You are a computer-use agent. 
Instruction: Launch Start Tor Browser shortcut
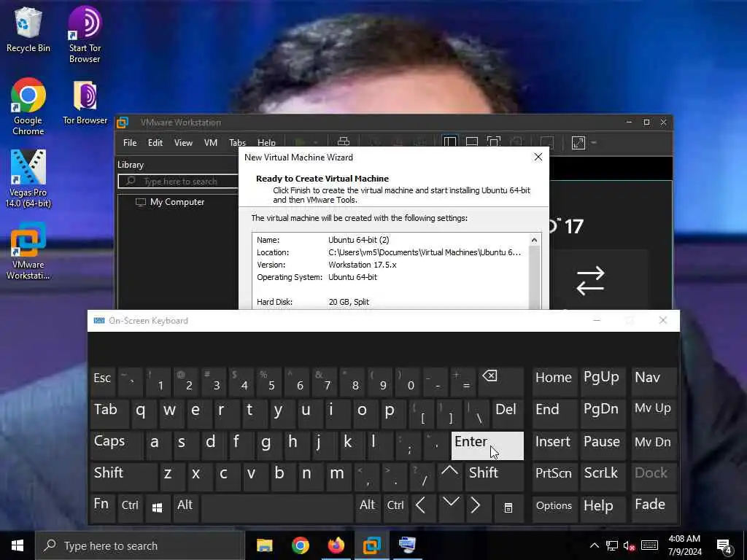(85, 34)
